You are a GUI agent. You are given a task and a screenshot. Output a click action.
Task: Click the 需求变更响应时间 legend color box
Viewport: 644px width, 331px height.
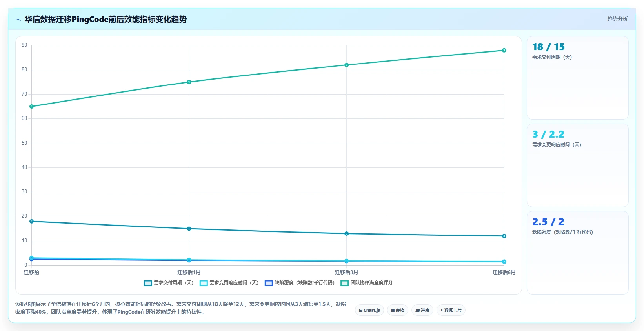[204, 283]
